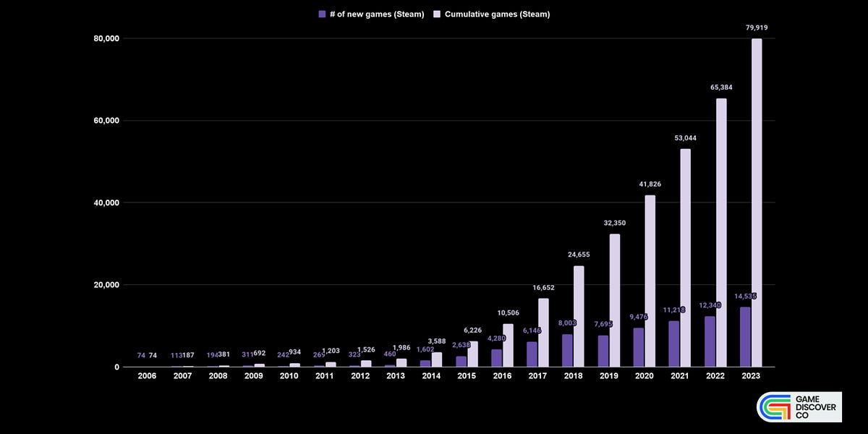This screenshot has width=868, height=434.
Task: Click the 10,506 data label
Action: tap(507, 312)
